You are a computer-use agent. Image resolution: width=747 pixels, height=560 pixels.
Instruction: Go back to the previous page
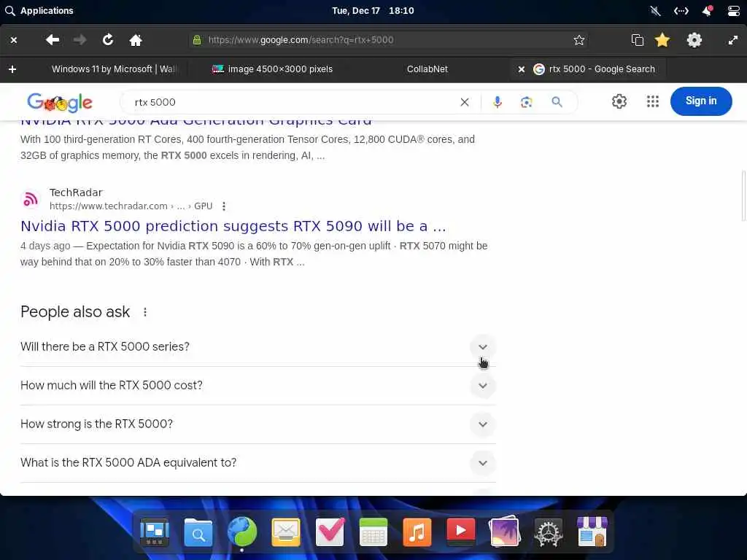point(53,40)
